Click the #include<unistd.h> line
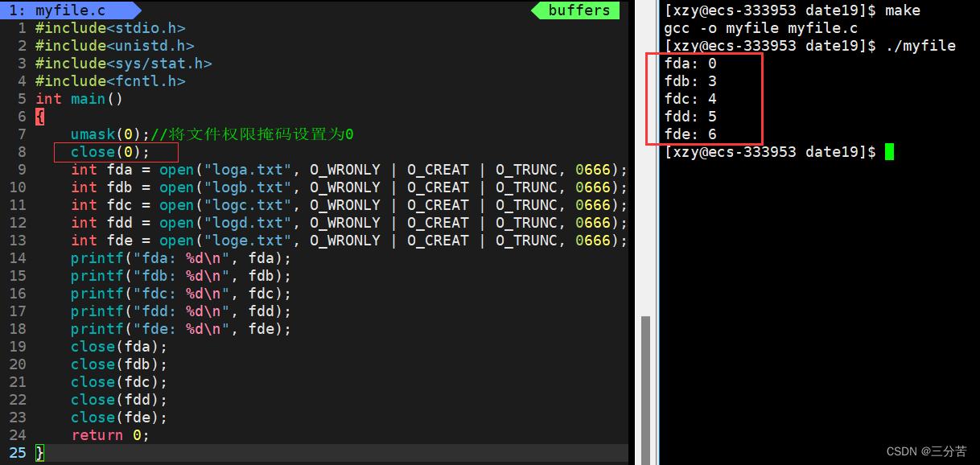Screen dimensions: 980x465 (x=114, y=46)
